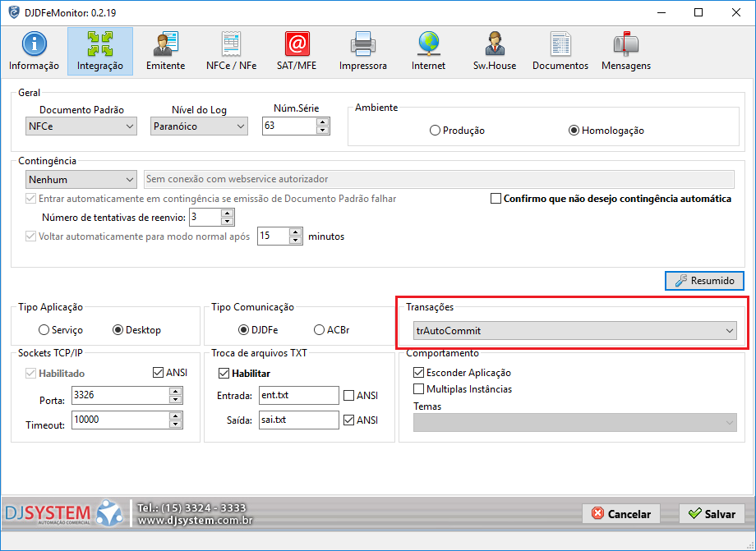The image size is (756, 551).
Task: Open the Informação section icon
Action: click(34, 51)
